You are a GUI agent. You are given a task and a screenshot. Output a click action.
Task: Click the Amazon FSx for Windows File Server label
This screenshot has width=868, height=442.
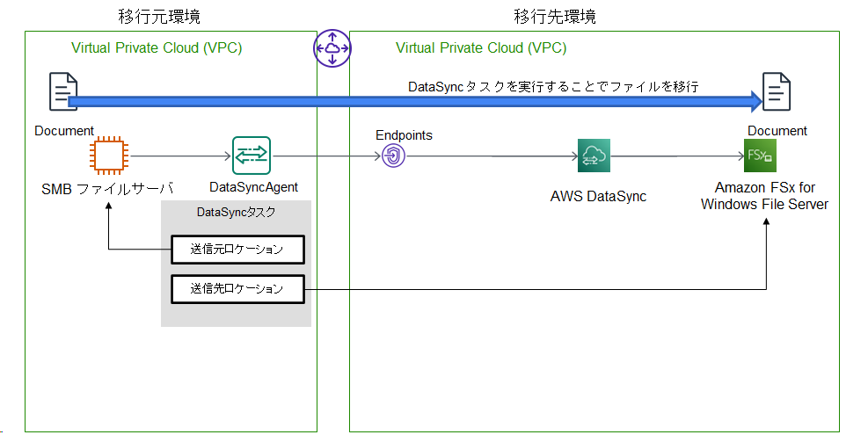click(x=764, y=196)
